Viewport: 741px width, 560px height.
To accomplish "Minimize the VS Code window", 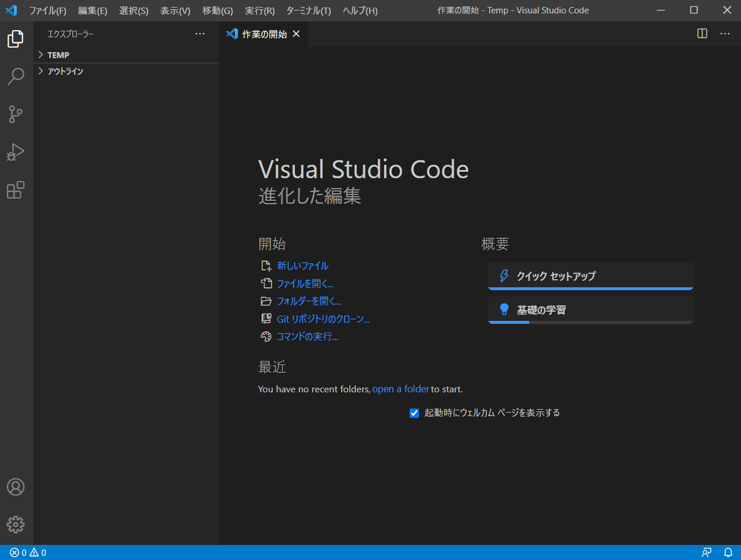I will (661, 10).
